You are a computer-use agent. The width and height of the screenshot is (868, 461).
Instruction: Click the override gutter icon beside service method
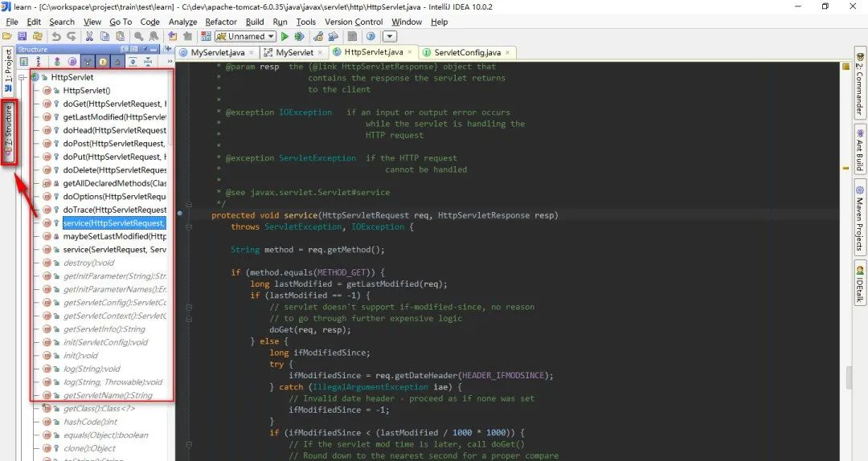[x=180, y=213]
